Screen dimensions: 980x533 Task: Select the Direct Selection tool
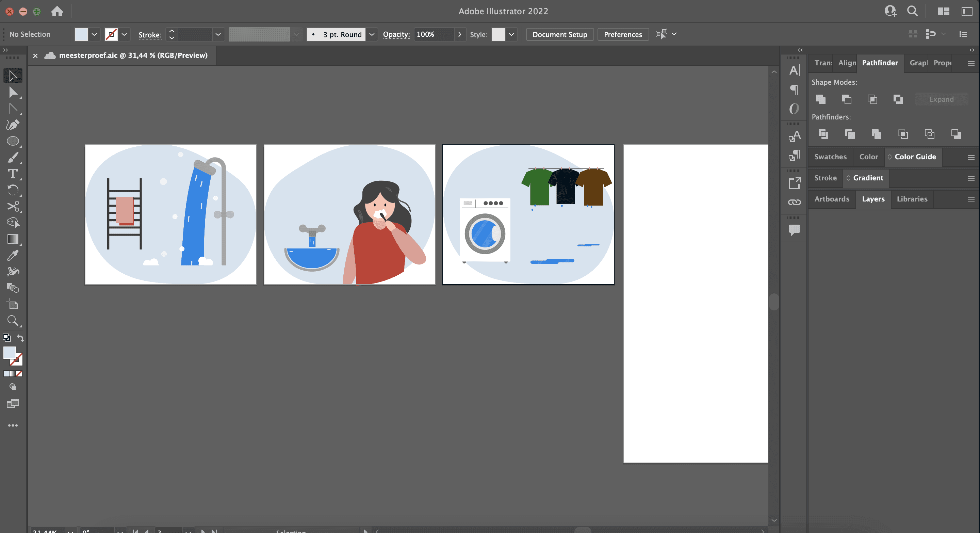pos(13,93)
